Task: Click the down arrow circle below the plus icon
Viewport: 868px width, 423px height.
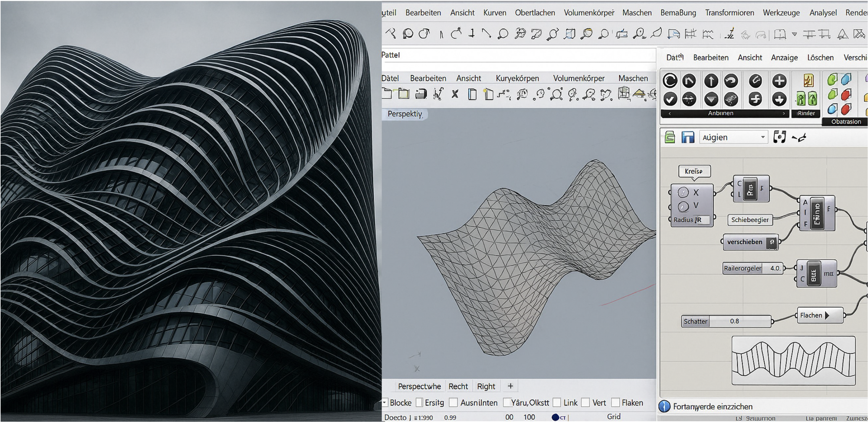Action: click(779, 99)
